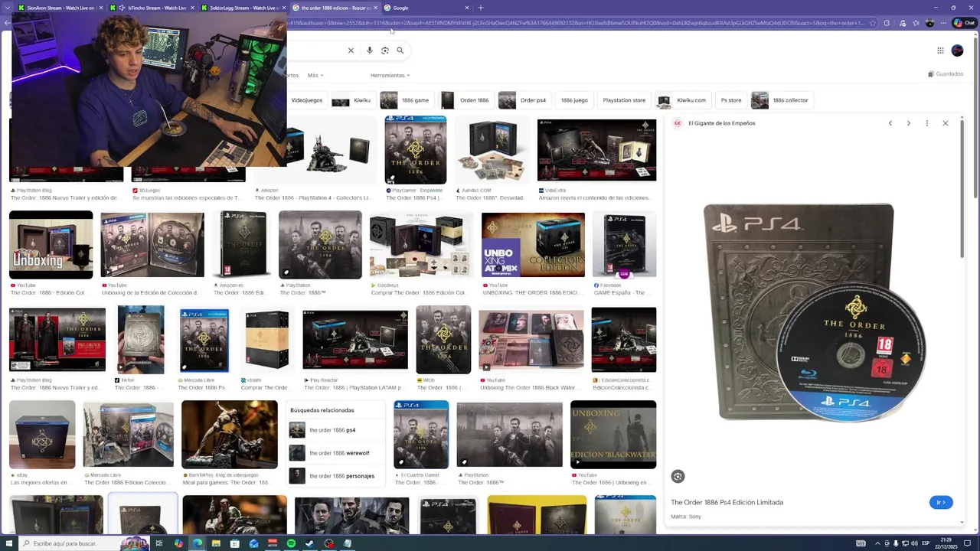
Task: Open the Mercado Libre The Order 1886 Ps4 thumbnail
Action: click(204, 340)
